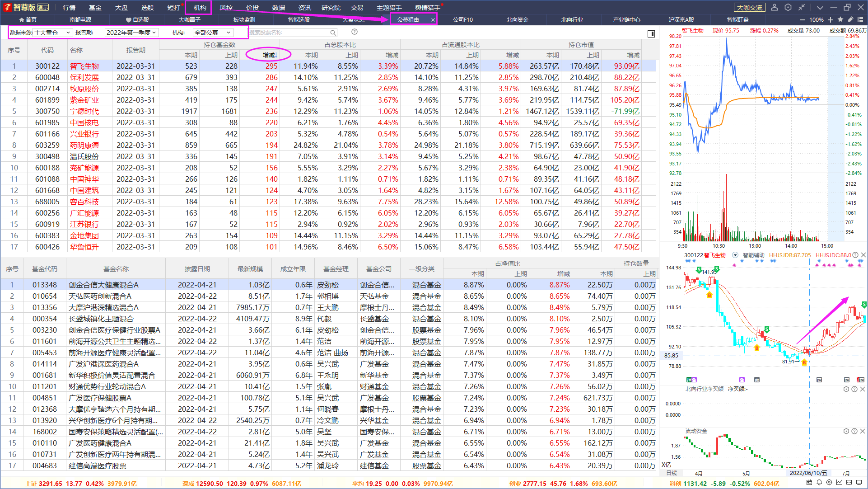The image size is (868, 489).
Task: Open settings hexagon of 流动资金 panel
Action: point(846,431)
